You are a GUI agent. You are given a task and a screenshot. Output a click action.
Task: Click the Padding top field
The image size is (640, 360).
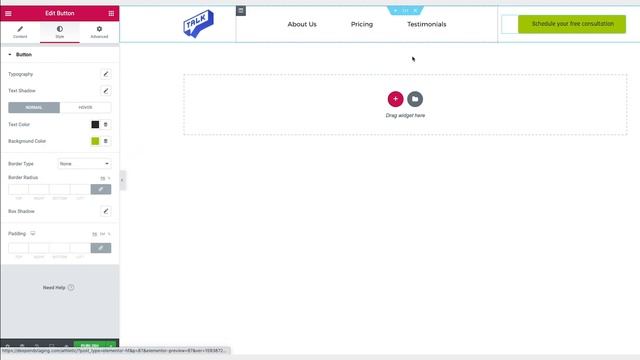pyautogui.click(x=18, y=248)
